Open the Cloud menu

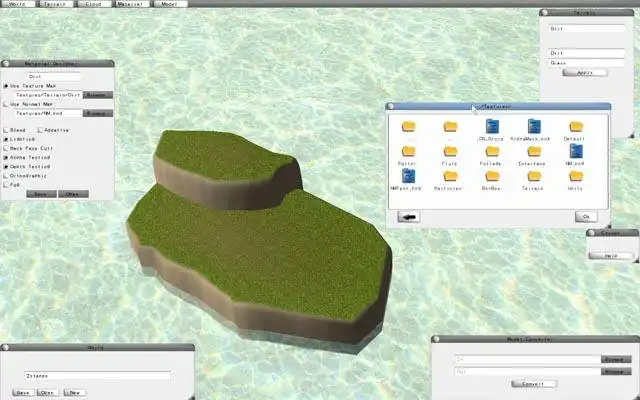click(94, 4)
